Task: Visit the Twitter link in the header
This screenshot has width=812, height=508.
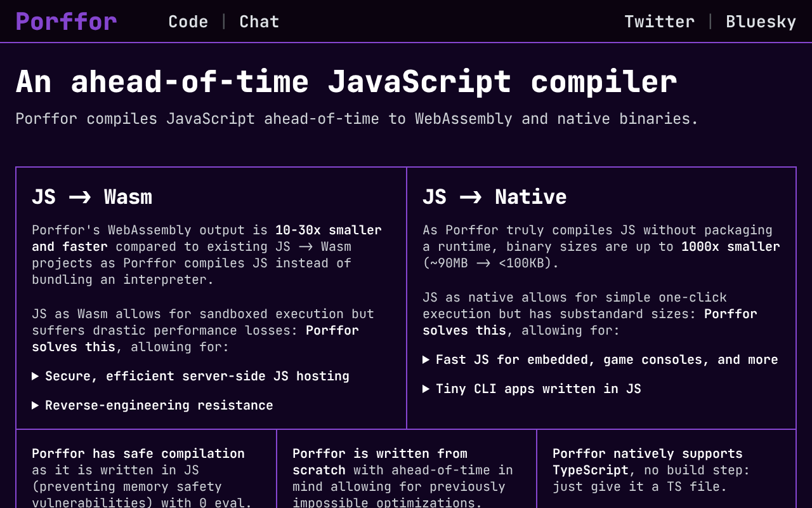Action: tap(660, 22)
